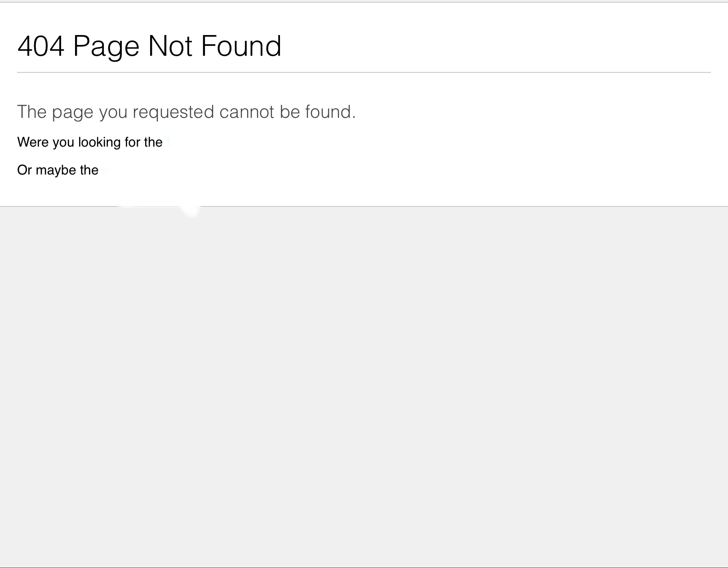Click the white pointer notch below the panel
This screenshot has width=728, height=568.
[x=191, y=211]
